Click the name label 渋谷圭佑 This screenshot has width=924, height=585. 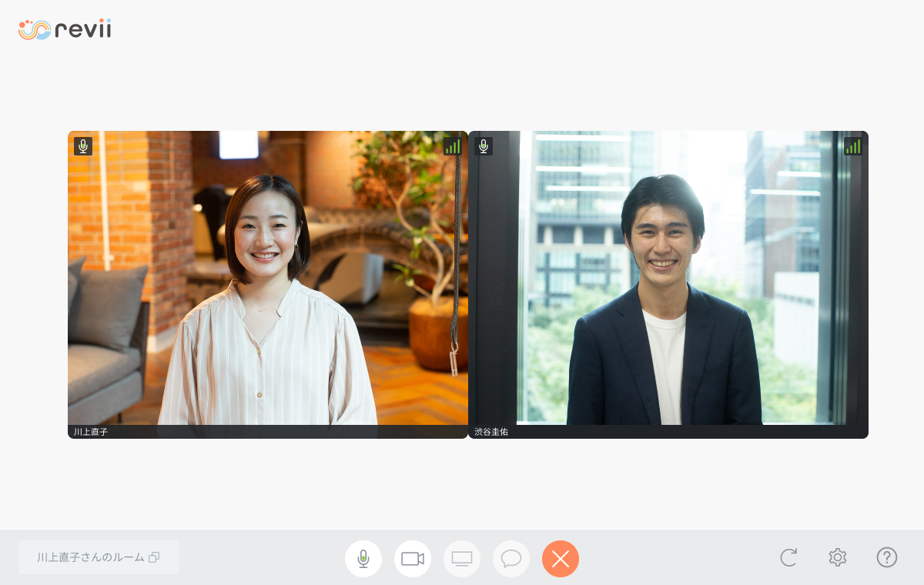(491, 432)
